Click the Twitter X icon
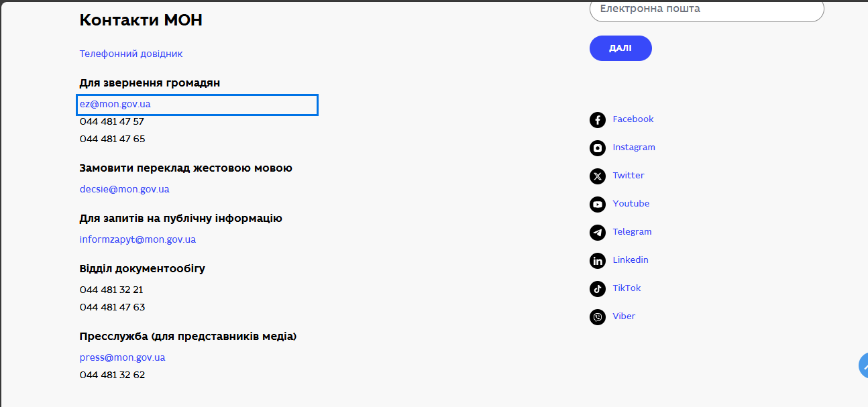The height and width of the screenshot is (407, 868). [x=597, y=176]
